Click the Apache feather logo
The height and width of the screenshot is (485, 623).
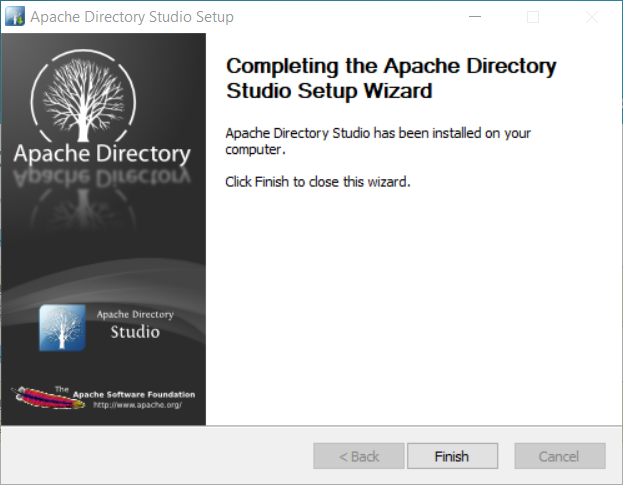pos(48,397)
